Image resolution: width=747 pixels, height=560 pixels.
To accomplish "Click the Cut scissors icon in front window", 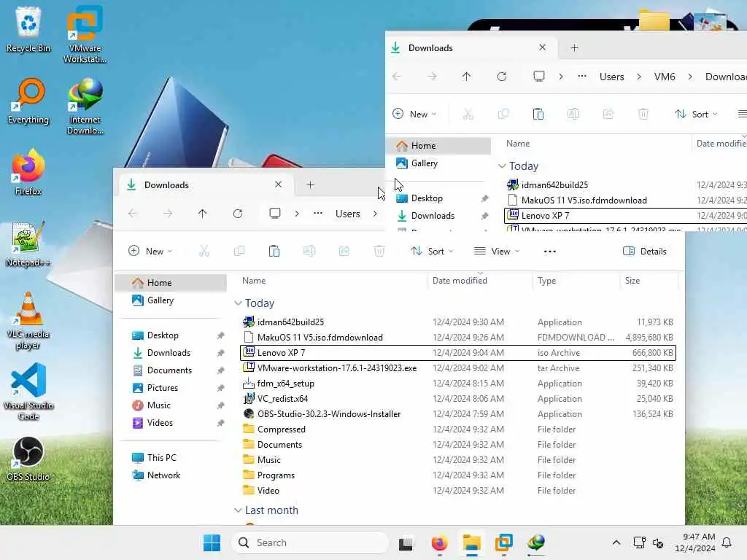I will pyautogui.click(x=204, y=251).
